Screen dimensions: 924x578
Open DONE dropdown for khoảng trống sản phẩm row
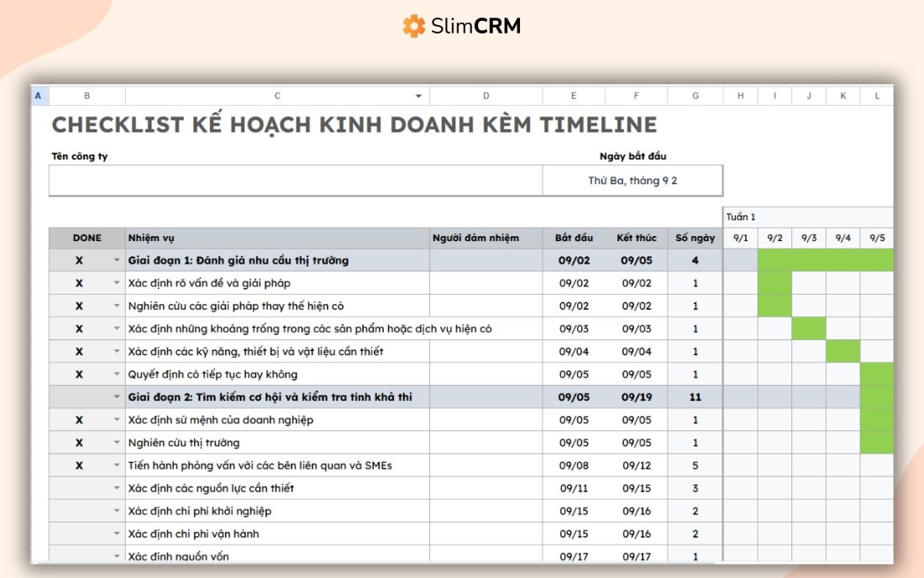click(x=117, y=328)
